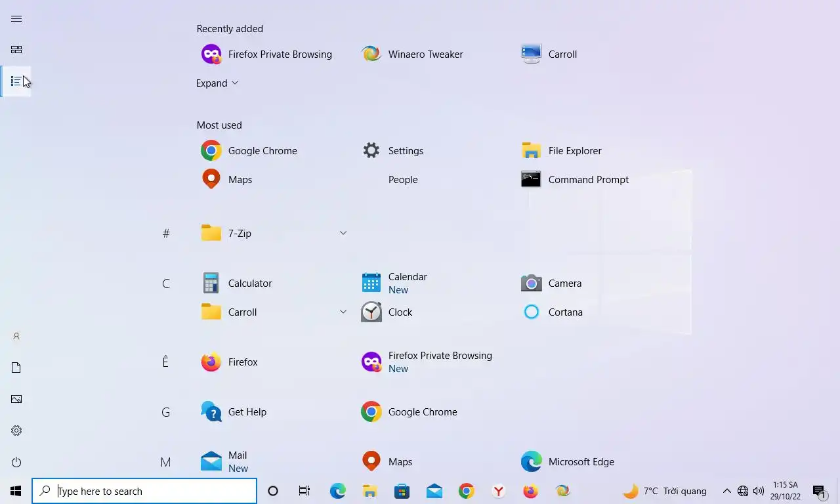Open the Action Center notifications icon
This screenshot has width=840, height=504.
(x=819, y=491)
